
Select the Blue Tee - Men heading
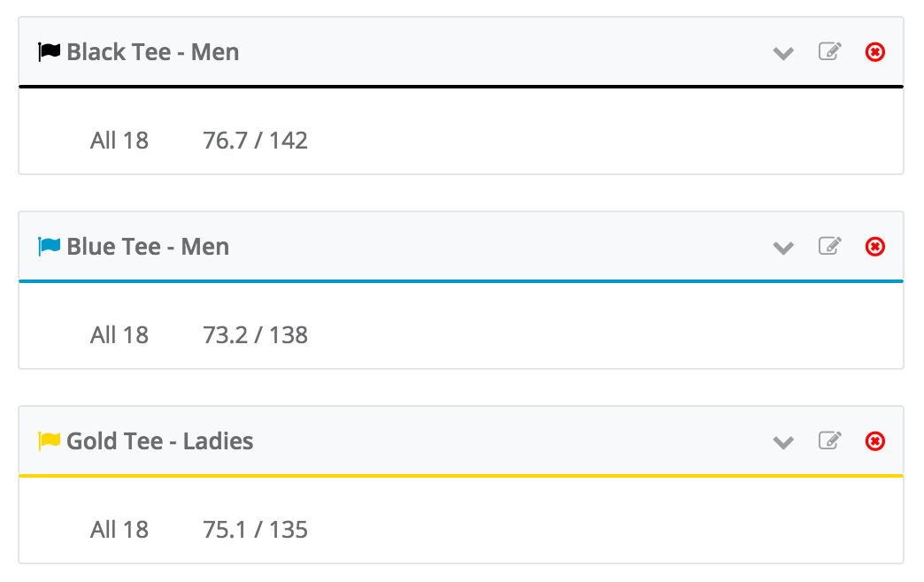148,247
